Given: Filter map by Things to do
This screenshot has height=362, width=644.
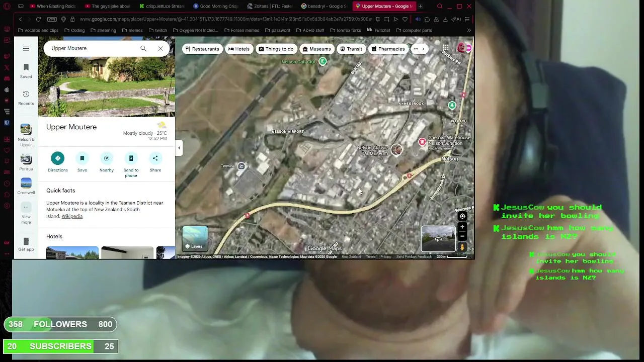Looking at the screenshot, I should pyautogui.click(x=276, y=49).
